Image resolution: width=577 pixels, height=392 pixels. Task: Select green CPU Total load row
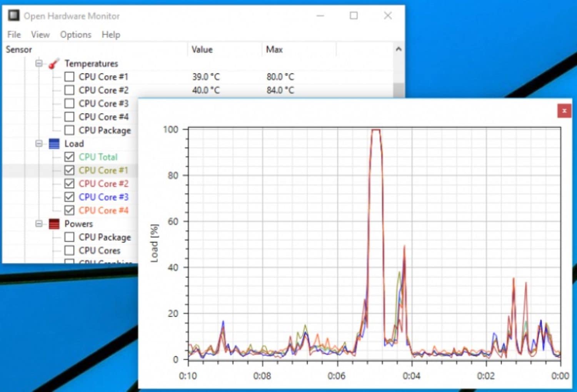tap(98, 157)
